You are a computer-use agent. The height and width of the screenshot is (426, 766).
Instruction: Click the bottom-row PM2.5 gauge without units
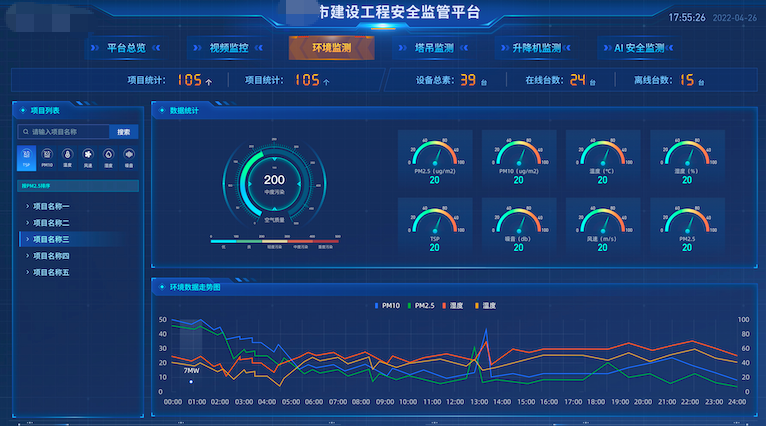pos(687,225)
